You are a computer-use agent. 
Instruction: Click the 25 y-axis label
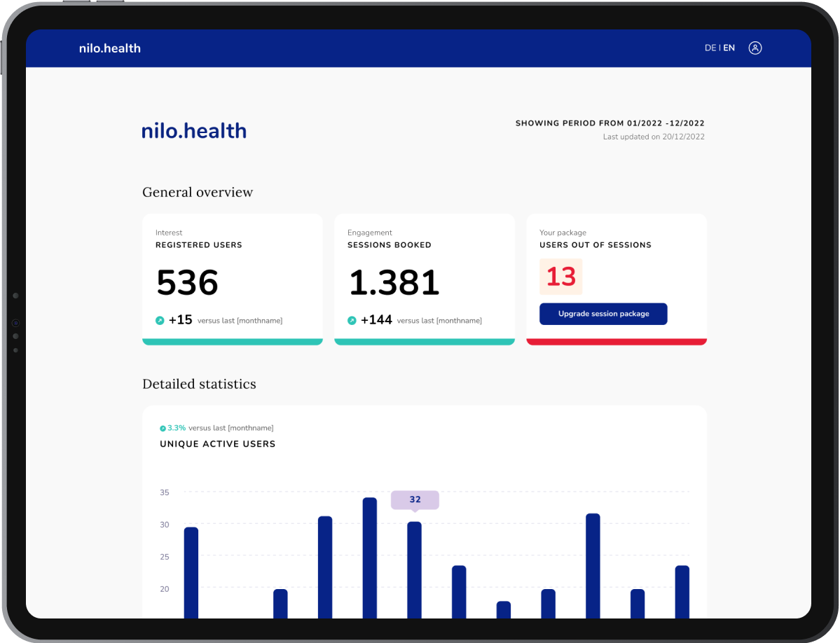coord(165,557)
